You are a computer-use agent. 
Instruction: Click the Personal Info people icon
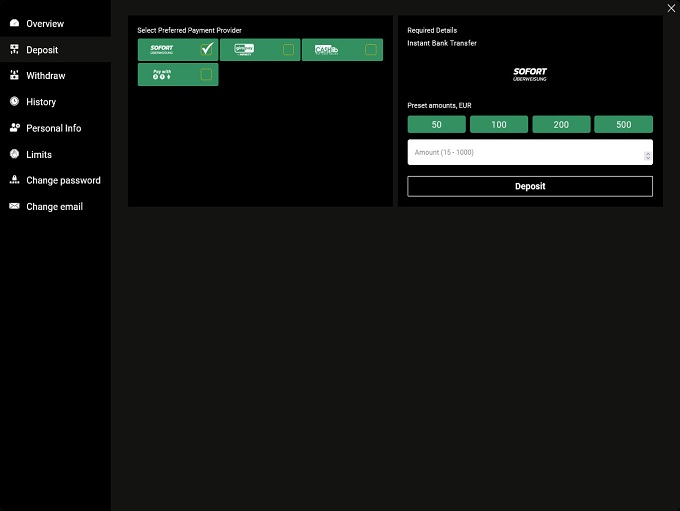click(x=15, y=128)
